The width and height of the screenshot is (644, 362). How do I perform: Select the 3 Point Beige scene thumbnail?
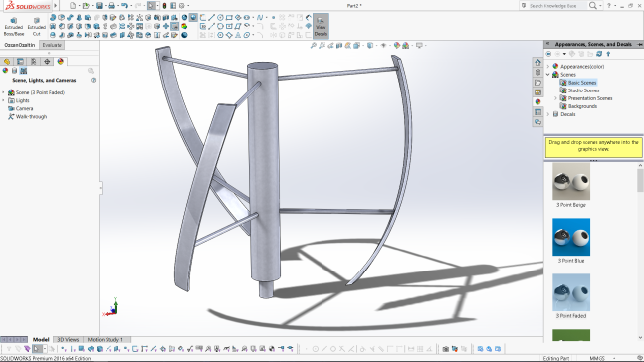(x=571, y=181)
